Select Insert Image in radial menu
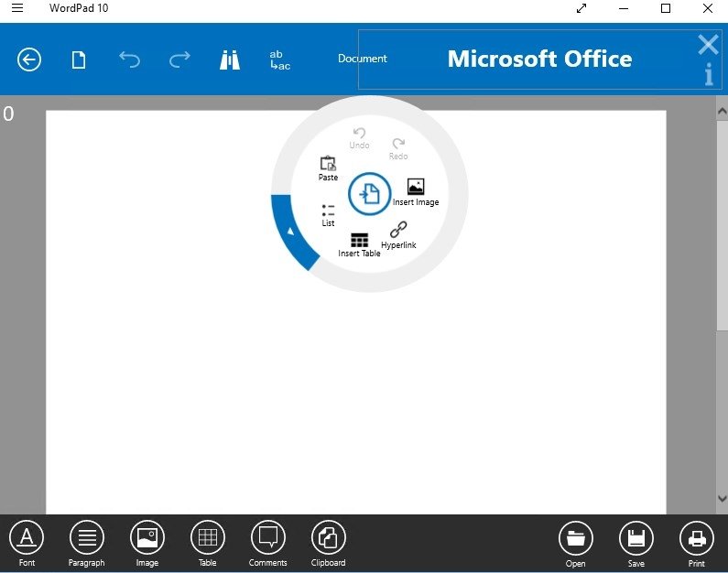728x573 pixels. click(x=416, y=192)
